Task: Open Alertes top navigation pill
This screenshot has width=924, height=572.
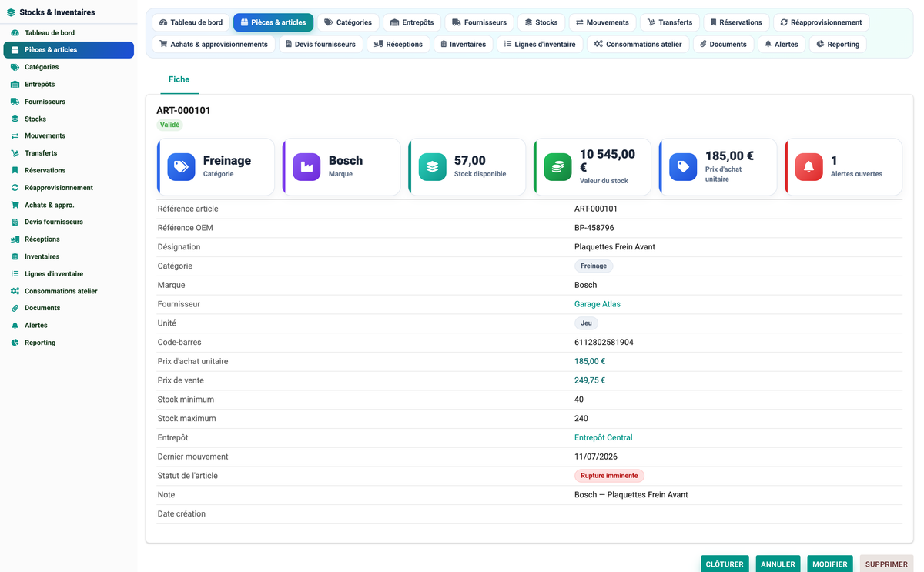Action: tap(782, 44)
